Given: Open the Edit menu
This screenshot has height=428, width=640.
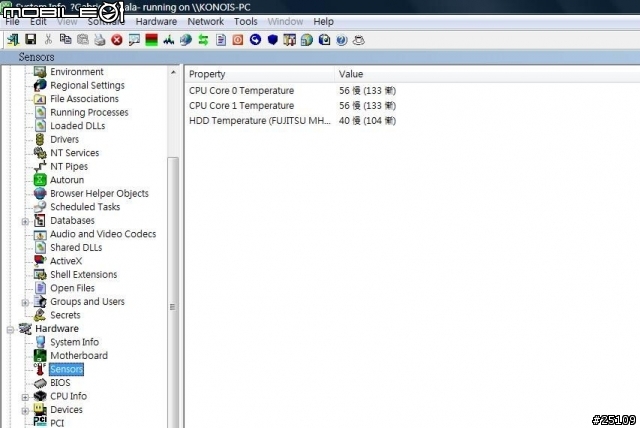Looking at the screenshot, I should point(38,22).
